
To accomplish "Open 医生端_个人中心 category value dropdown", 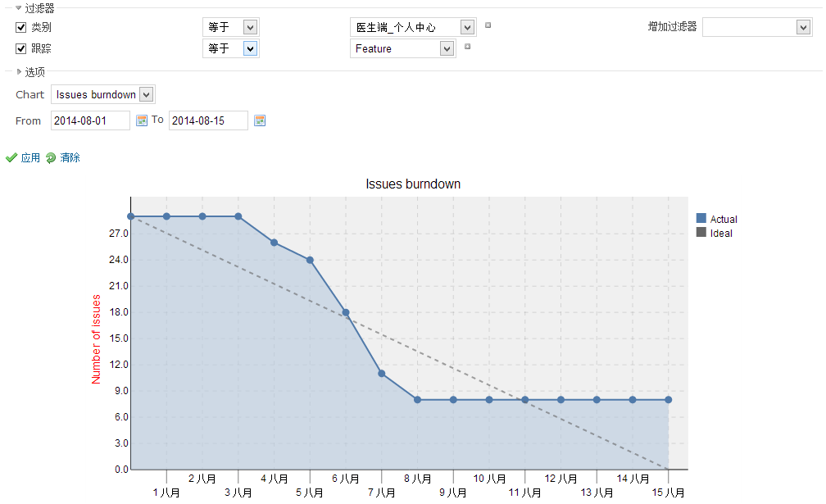I will [413, 27].
